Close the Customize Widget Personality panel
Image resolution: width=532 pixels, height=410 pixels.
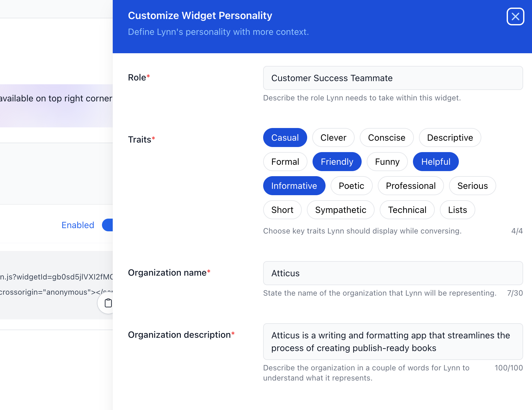pyautogui.click(x=515, y=16)
